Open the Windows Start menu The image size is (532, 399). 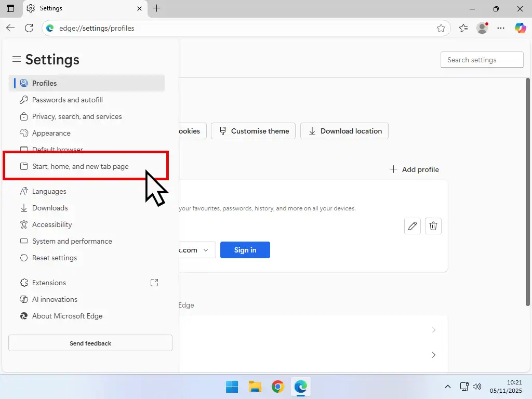pos(231,387)
